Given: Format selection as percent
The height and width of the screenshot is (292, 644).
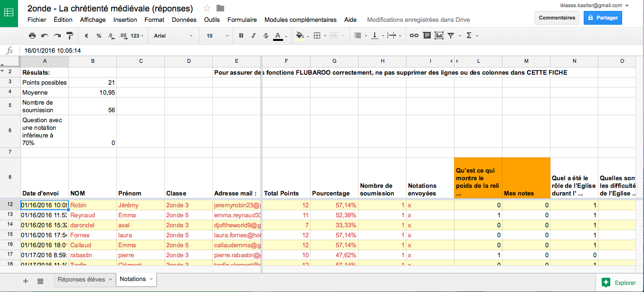Looking at the screenshot, I should point(99,36).
